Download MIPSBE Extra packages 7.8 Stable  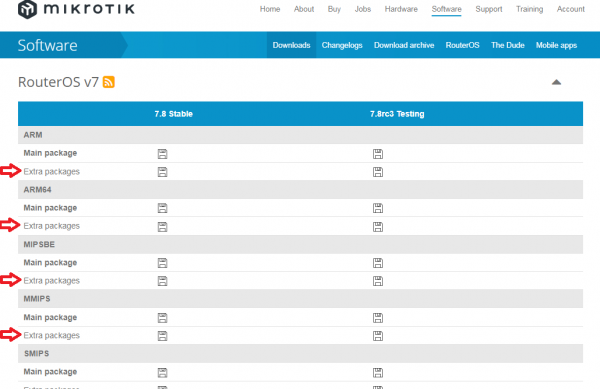tap(162, 281)
